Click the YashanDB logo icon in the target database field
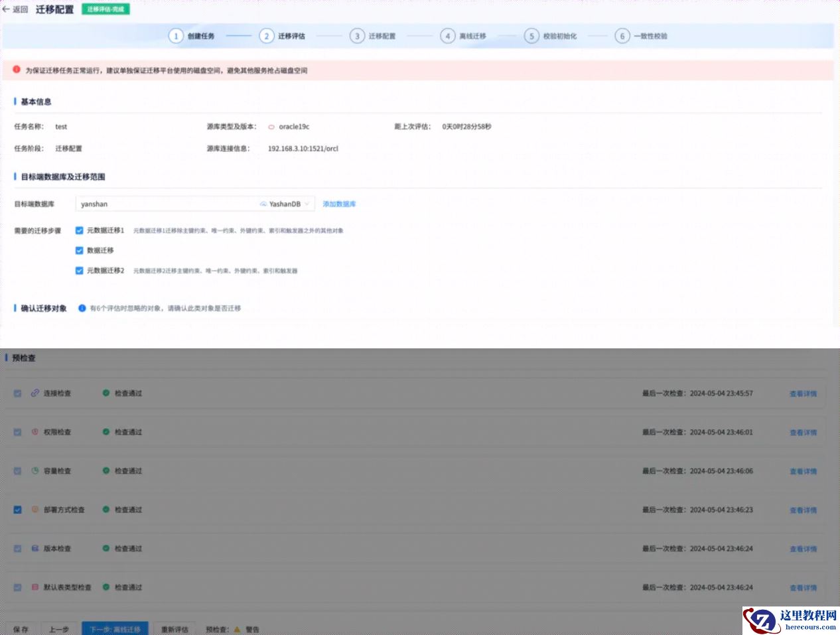 click(x=263, y=204)
